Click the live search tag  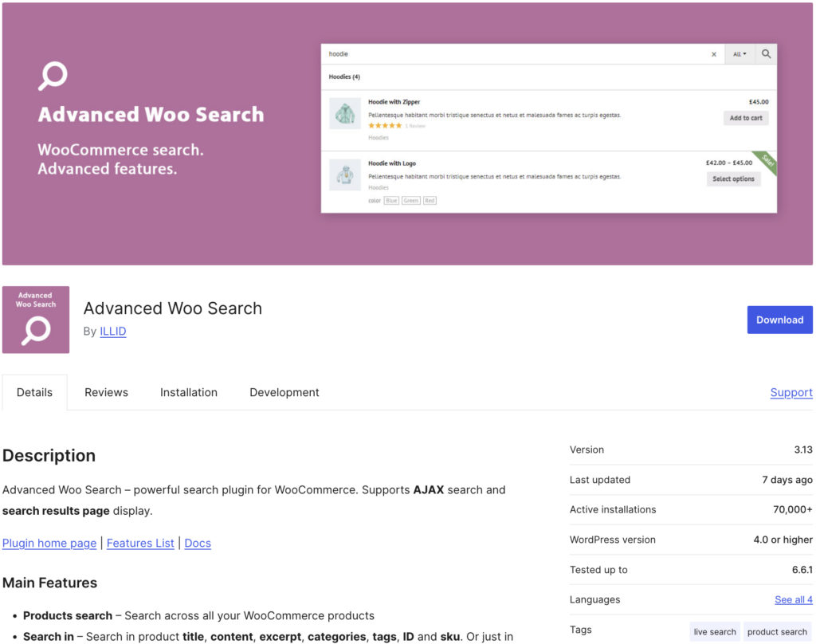tap(715, 631)
